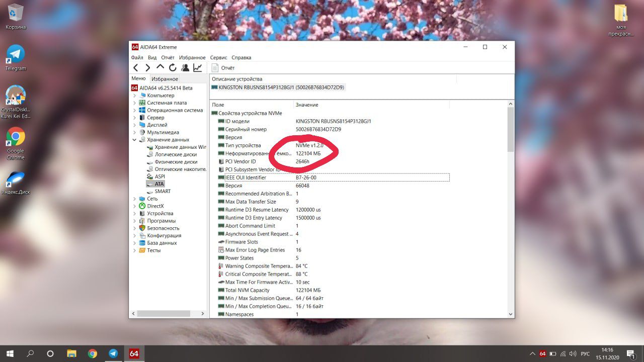Click the Тесты icon in the tree
Image resolution: width=644 pixels, height=362 pixels.
142,250
